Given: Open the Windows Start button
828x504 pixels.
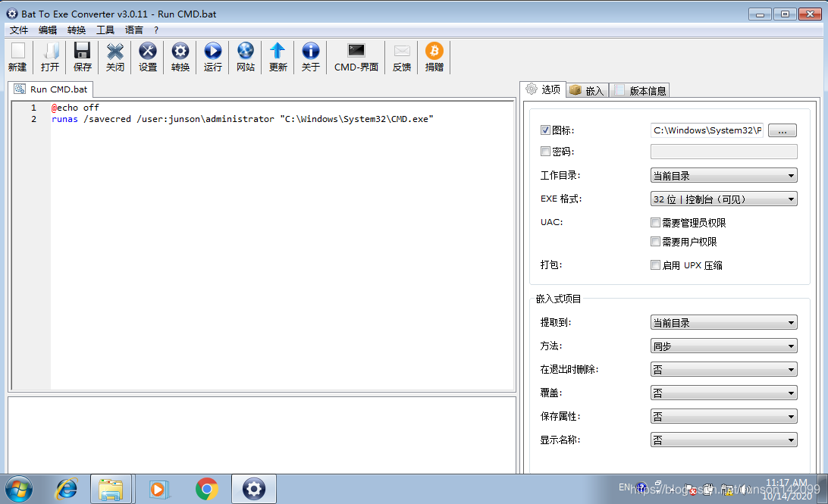Looking at the screenshot, I should click(19, 490).
